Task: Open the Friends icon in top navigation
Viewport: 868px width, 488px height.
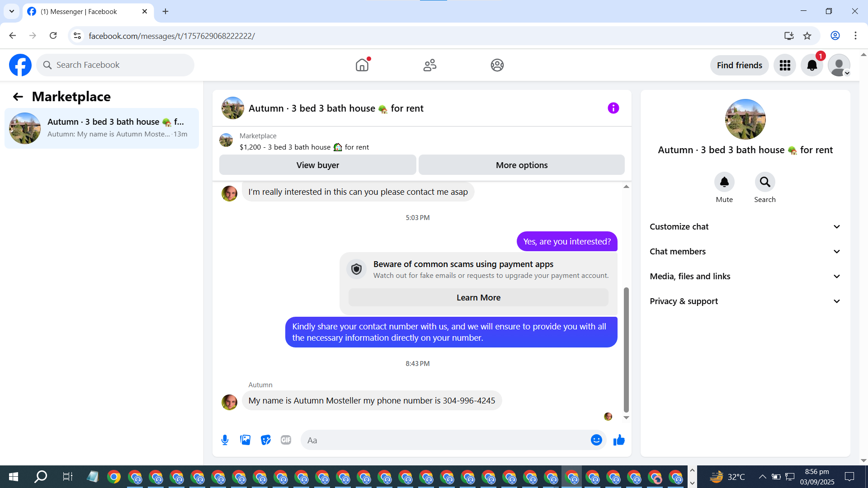Action: (x=429, y=65)
